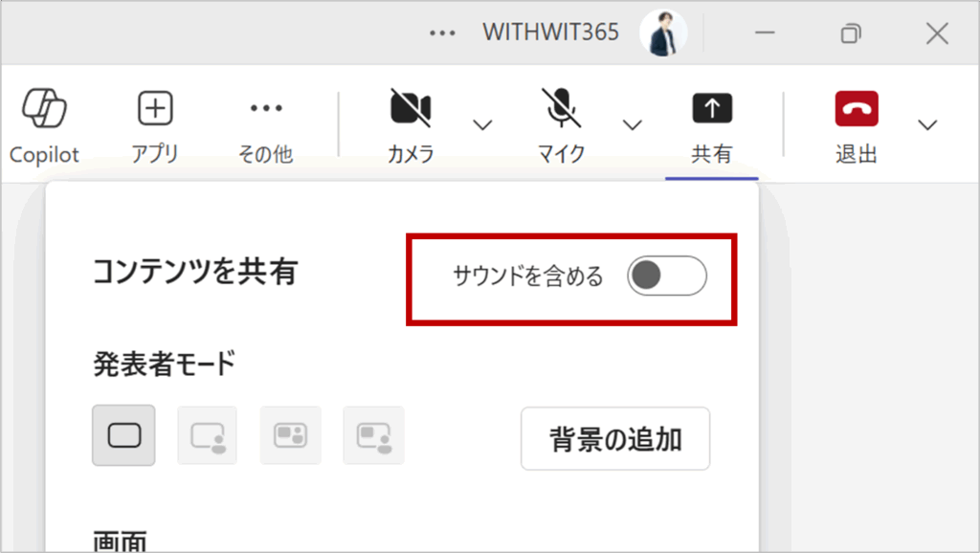Select content-only presenter mode
980x553 pixels.
(123, 435)
